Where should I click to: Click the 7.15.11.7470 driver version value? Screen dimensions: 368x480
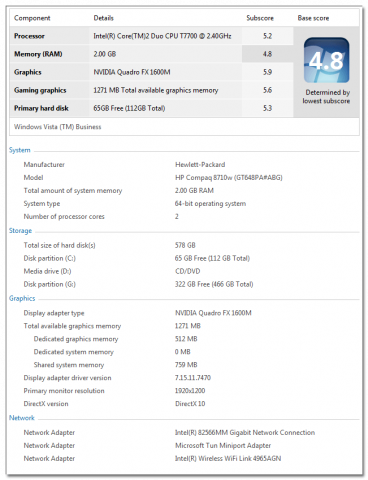193,378
